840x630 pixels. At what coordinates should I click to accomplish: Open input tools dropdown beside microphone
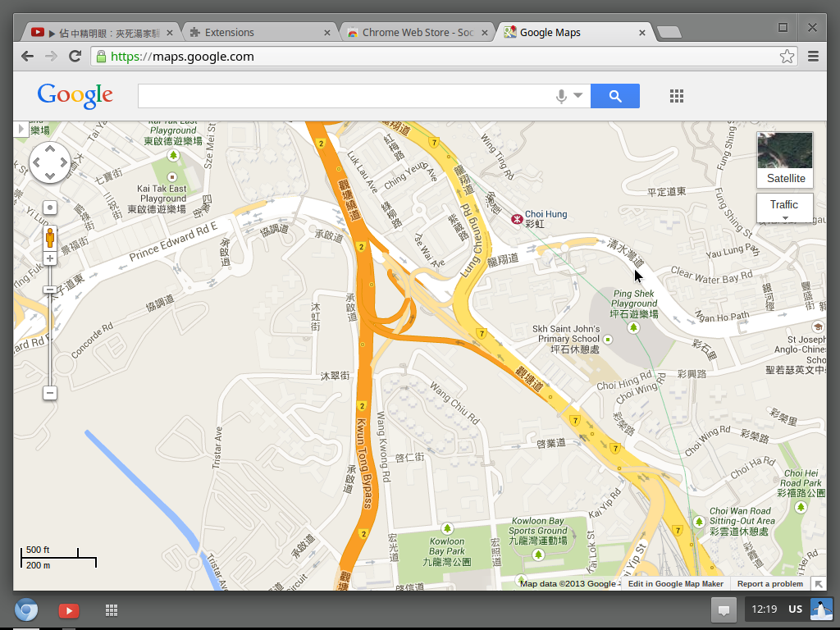(578, 96)
